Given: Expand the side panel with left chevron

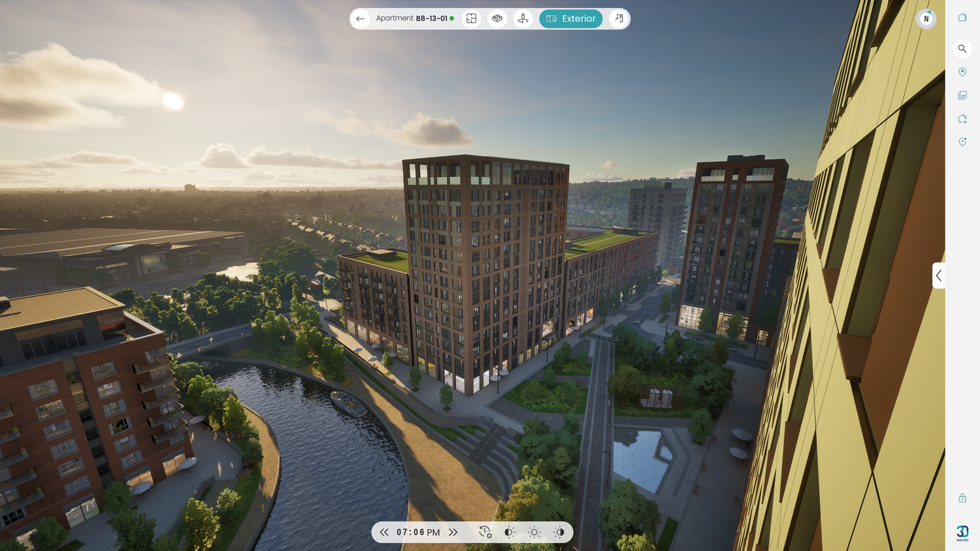Looking at the screenshot, I should coord(939,275).
